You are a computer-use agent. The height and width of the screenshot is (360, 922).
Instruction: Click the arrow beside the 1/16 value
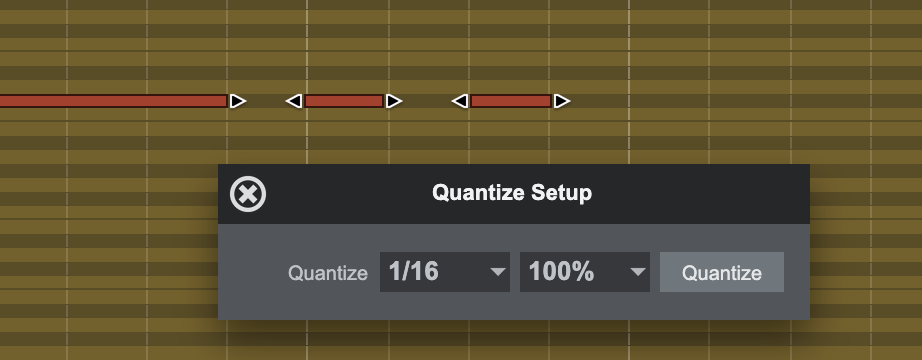tap(498, 272)
